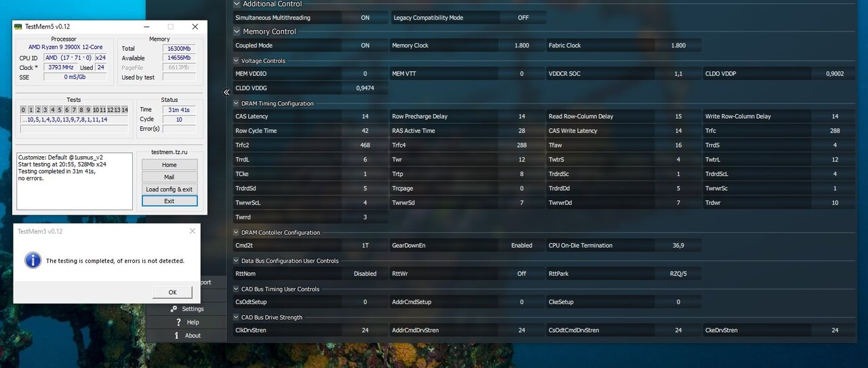Image resolution: width=868 pixels, height=368 pixels.
Task: Toggle Coupled Mode ON value
Action: [365, 45]
